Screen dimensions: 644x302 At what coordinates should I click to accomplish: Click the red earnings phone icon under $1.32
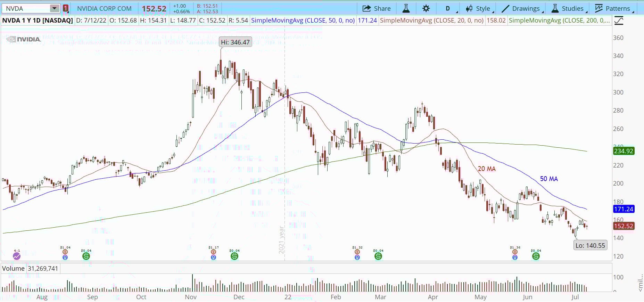point(357,252)
